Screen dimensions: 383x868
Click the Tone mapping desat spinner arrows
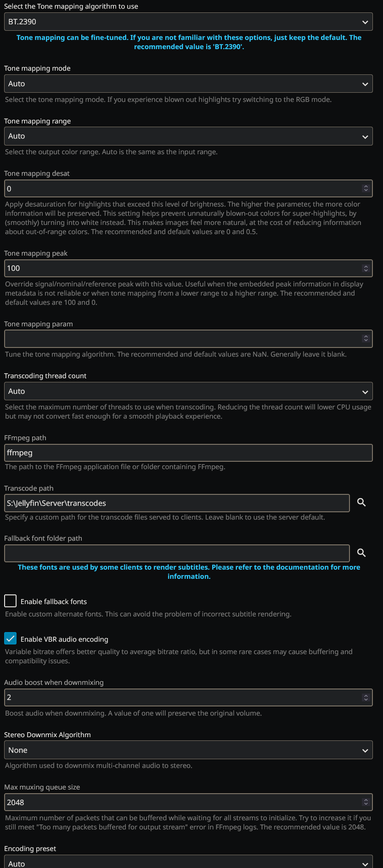366,189
